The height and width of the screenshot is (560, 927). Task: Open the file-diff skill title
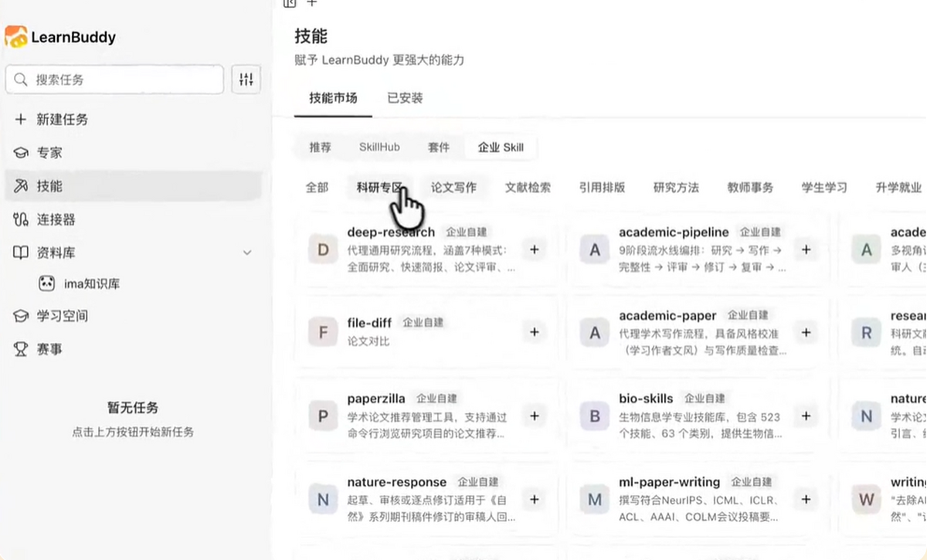tap(369, 323)
